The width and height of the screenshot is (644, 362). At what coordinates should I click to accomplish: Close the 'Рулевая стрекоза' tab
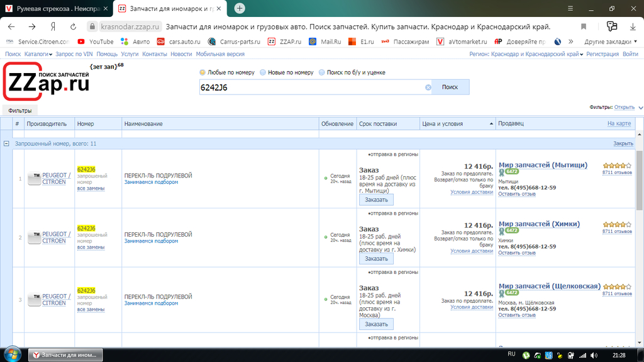click(x=106, y=8)
